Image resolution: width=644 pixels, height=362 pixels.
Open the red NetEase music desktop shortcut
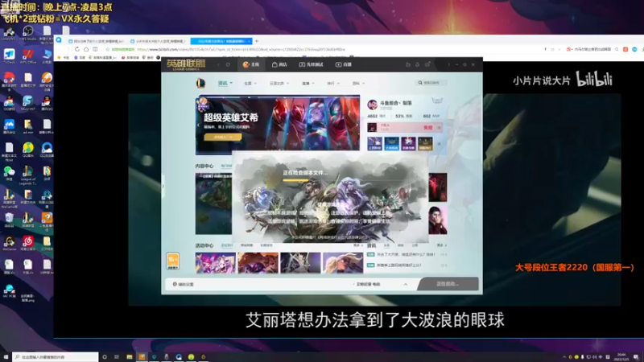pos(28,244)
